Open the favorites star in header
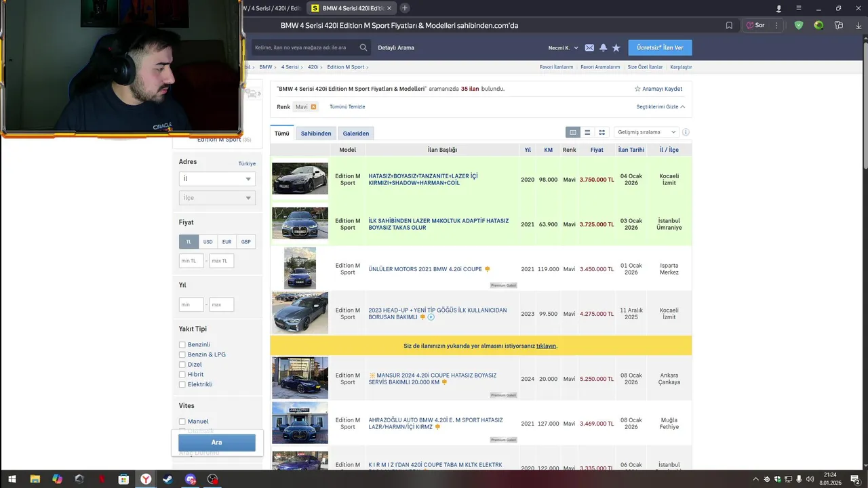 pos(616,47)
